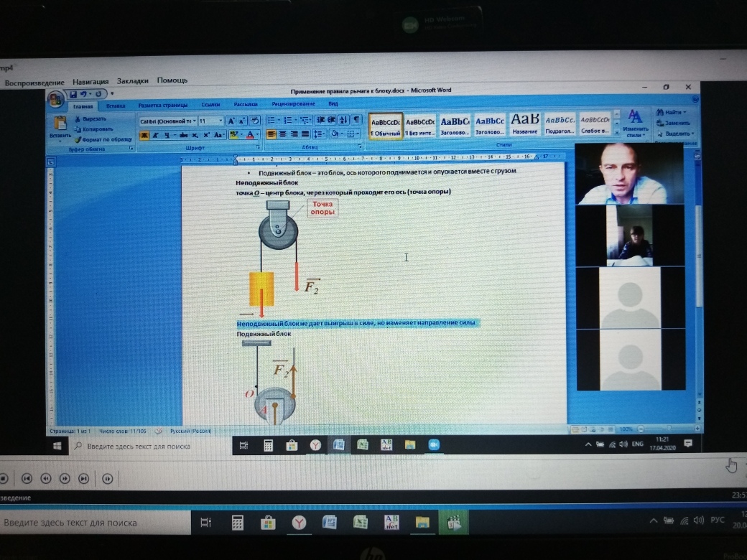The image size is (747, 560).
Task: Expand the Выделить (Select) dropdown
Action: pos(677,134)
